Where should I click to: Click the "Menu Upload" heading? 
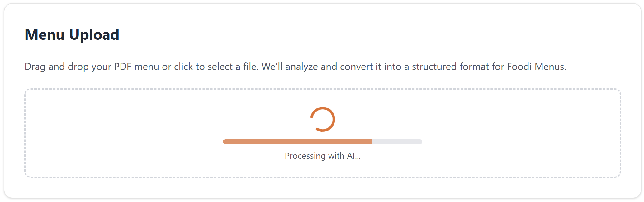point(72,34)
